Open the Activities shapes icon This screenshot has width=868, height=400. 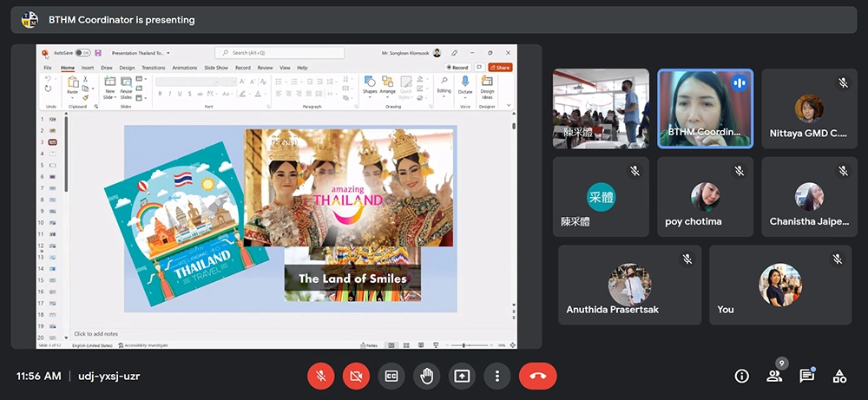point(839,377)
